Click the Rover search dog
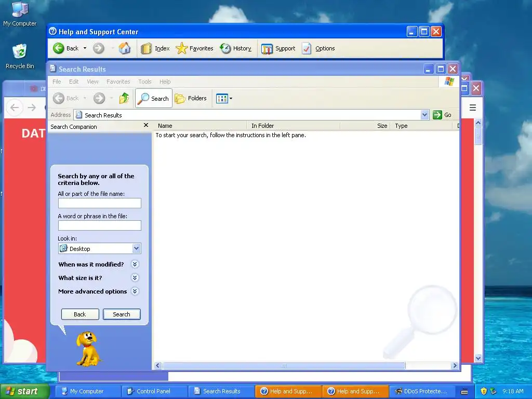 [88, 349]
